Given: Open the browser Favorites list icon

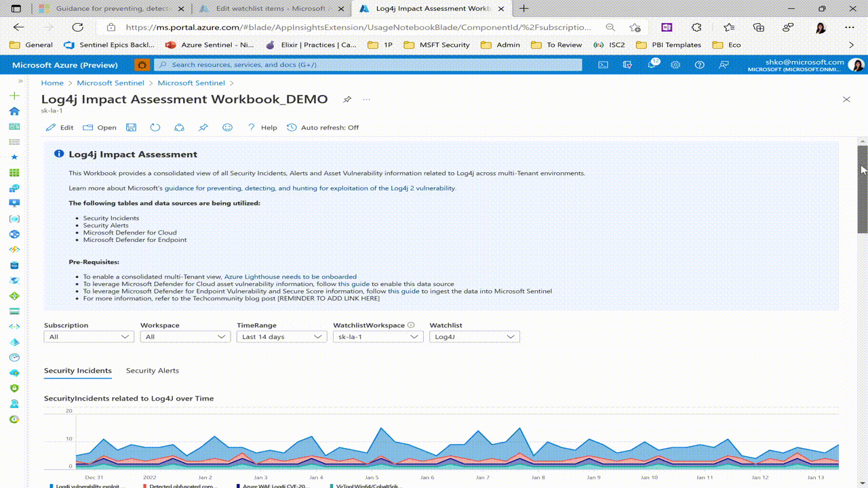Looking at the screenshot, I should (x=729, y=28).
